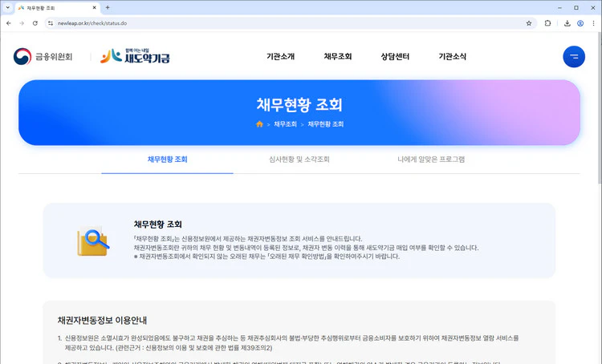Click the 새도약기금 logo

(135, 56)
